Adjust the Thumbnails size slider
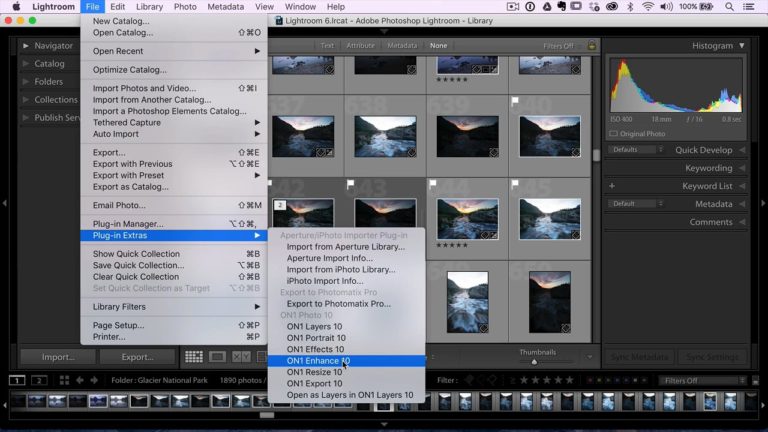Image resolution: width=768 pixels, height=432 pixels. [x=534, y=362]
